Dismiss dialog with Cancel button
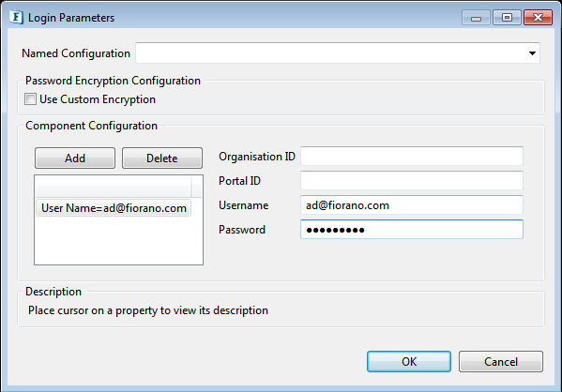The image size is (562, 392). click(501, 362)
